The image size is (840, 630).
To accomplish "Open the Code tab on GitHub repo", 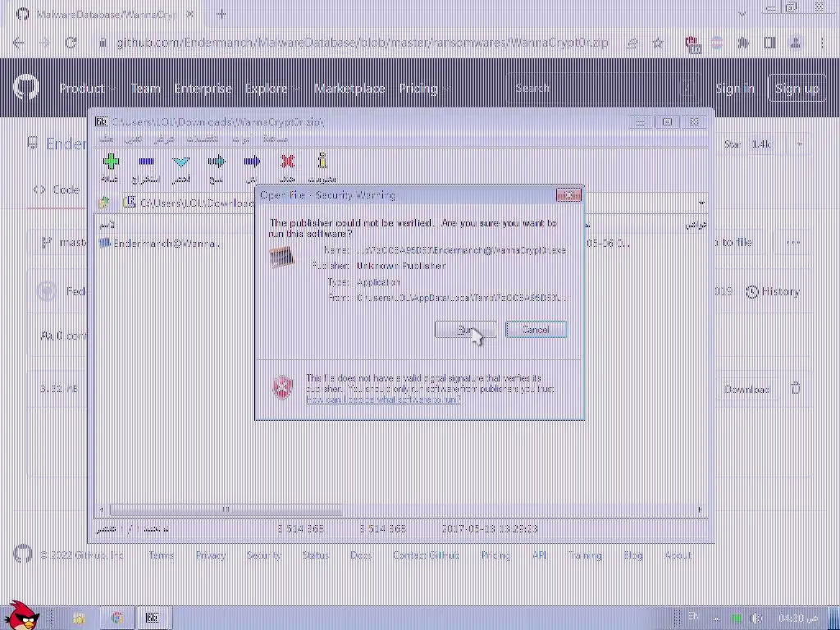I will coord(57,189).
